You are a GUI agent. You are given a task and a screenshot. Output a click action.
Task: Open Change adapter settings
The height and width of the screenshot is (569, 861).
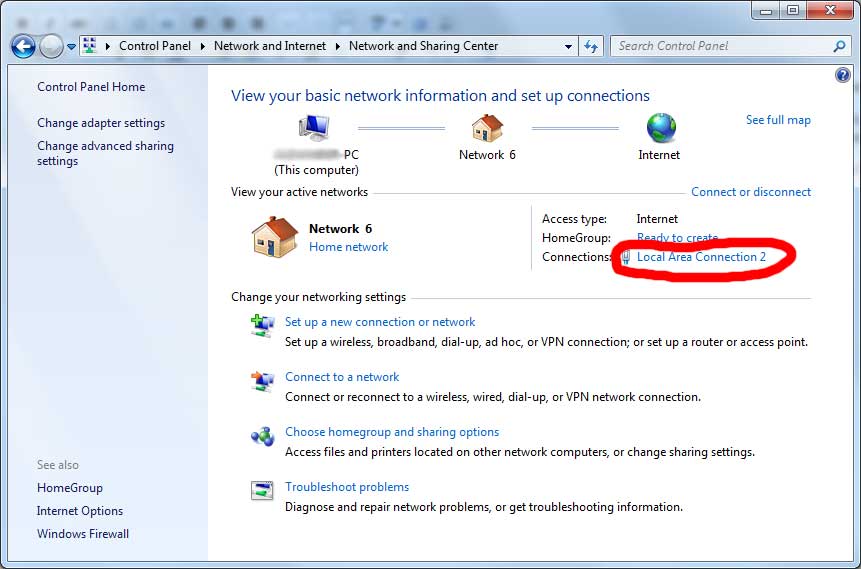(101, 123)
